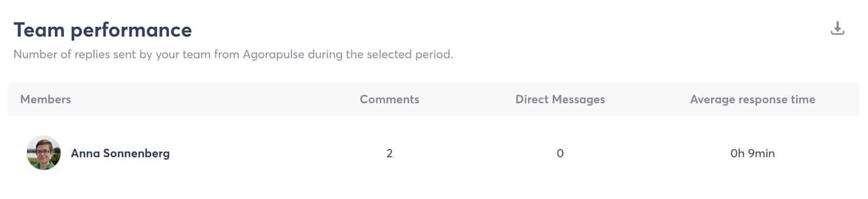868x199 pixels.
Task: Sort by the Direct Messages column header
Action: click(560, 99)
